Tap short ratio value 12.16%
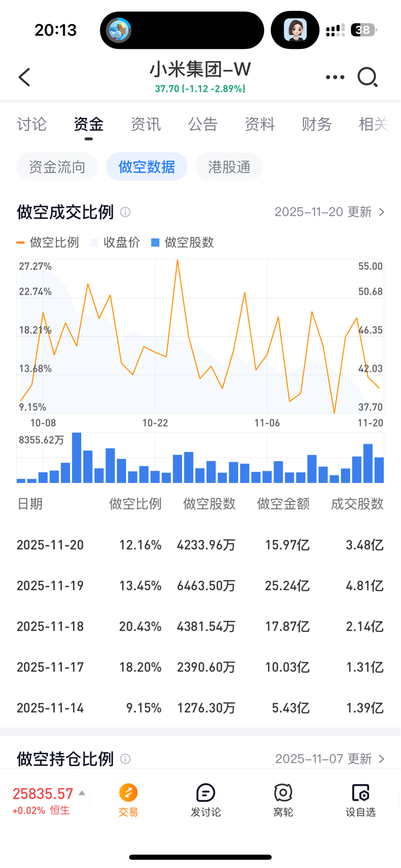 [140, 545]
